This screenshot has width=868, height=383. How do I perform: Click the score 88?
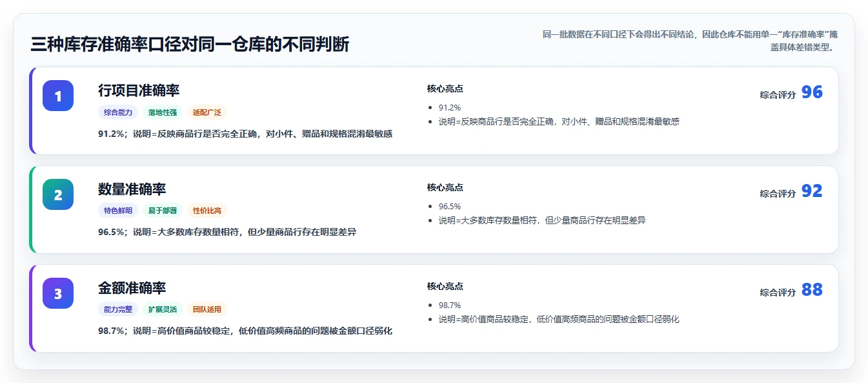[x=812, y=290]
